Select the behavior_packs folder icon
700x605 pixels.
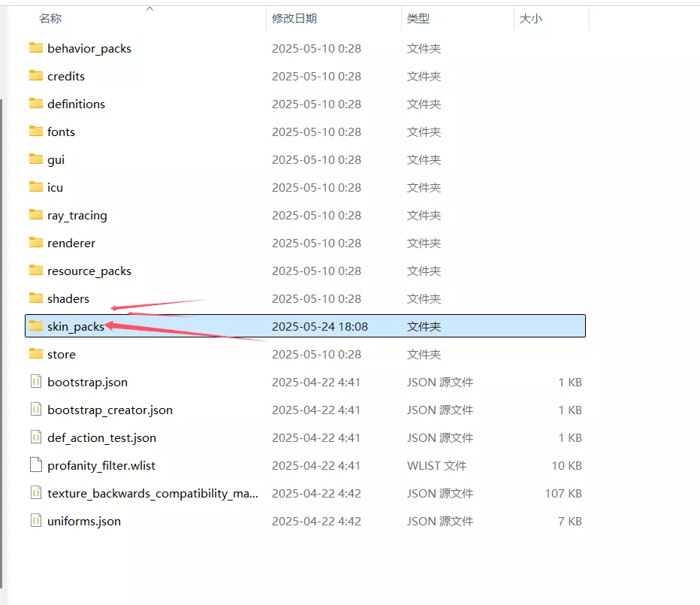click(x=36, y=48)
